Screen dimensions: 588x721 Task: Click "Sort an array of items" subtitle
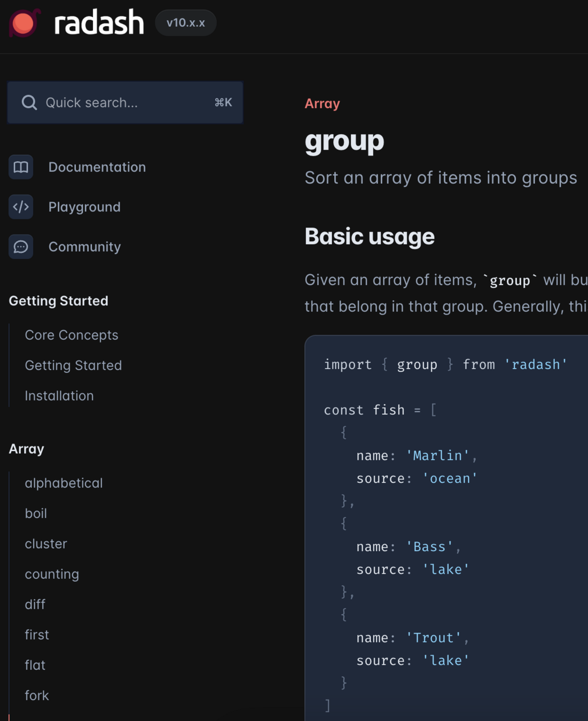pos(441,178)
